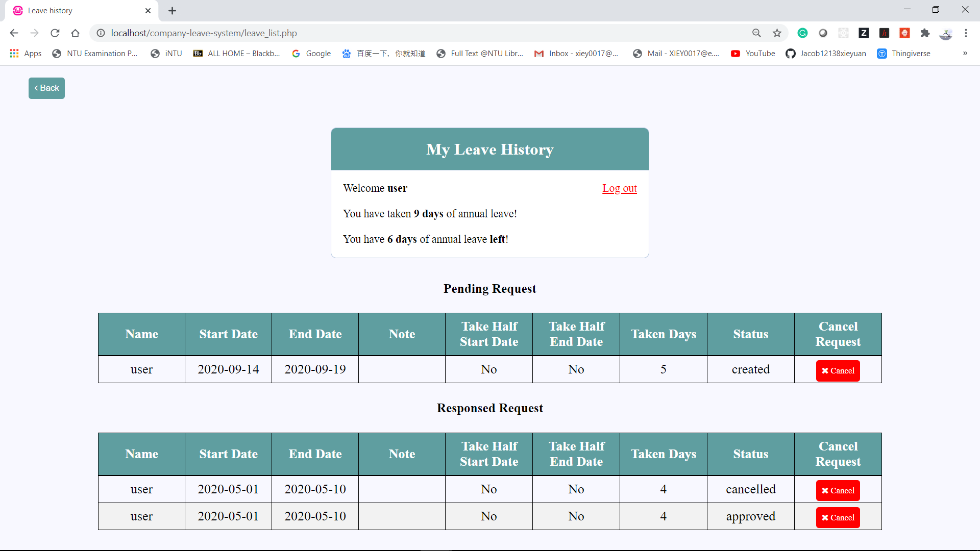Go to browser home page icon

(76, 33)
